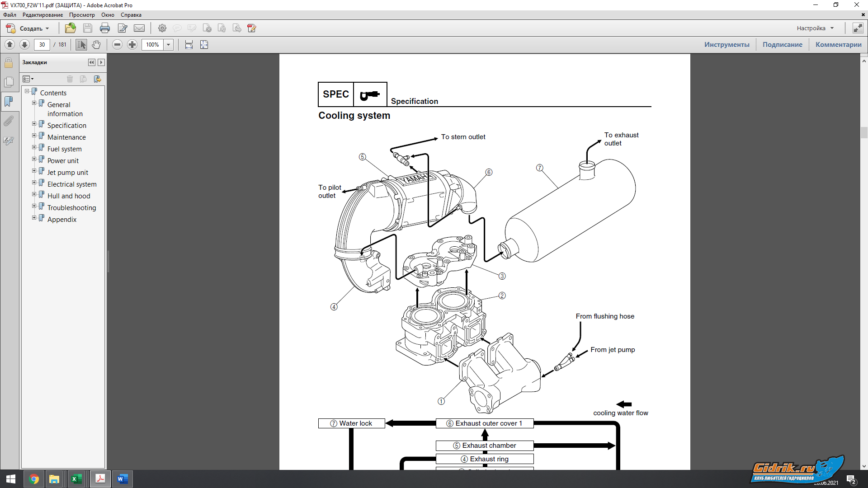Go to next page arrow

(25, 45)
